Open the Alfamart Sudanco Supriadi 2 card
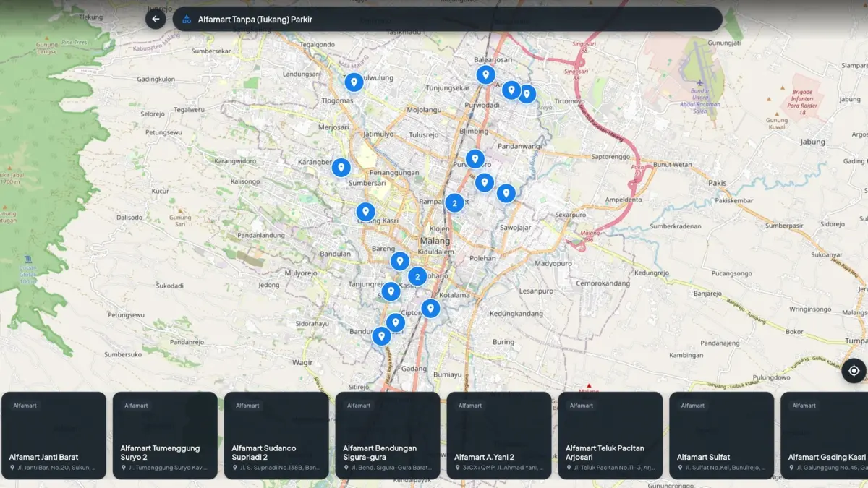This screenshot has width=868, height=488. (x=276, y=435)
